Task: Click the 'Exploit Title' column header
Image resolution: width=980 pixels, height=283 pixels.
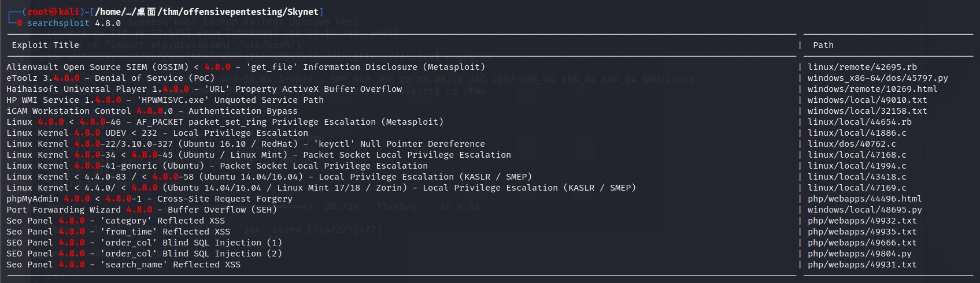Action: point(46,45)
